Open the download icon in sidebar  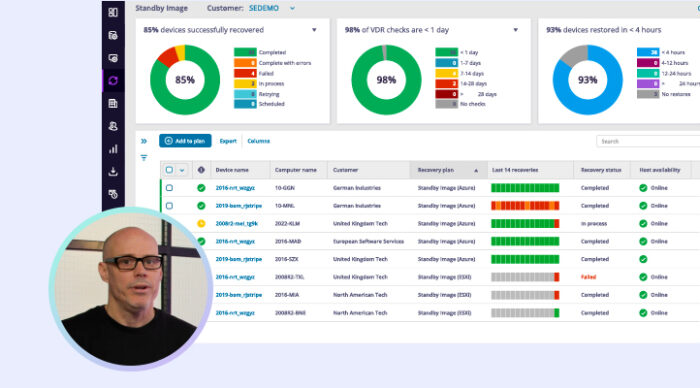click(113, 171)
